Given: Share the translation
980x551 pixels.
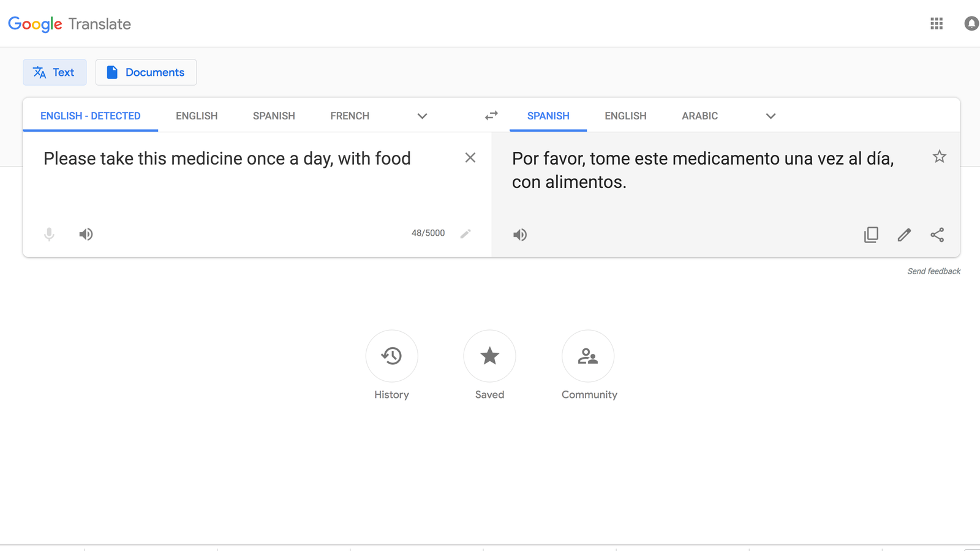Looking at the screenshot, I should coord(937,235).
